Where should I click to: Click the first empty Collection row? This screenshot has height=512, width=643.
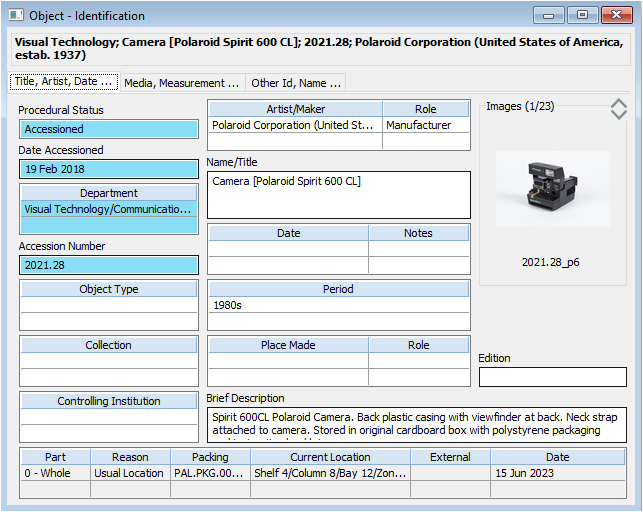click(x=109, y=361)
